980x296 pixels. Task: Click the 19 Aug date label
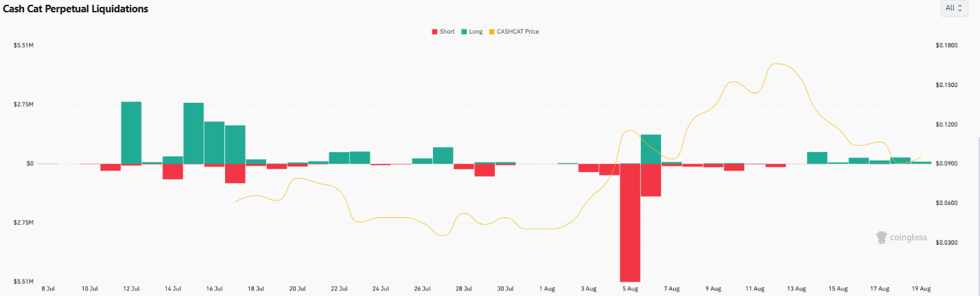920,289
